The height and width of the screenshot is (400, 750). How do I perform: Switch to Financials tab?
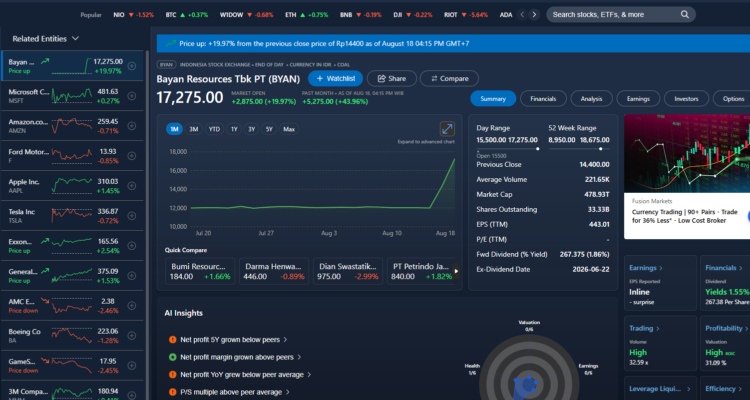point(543,99)
